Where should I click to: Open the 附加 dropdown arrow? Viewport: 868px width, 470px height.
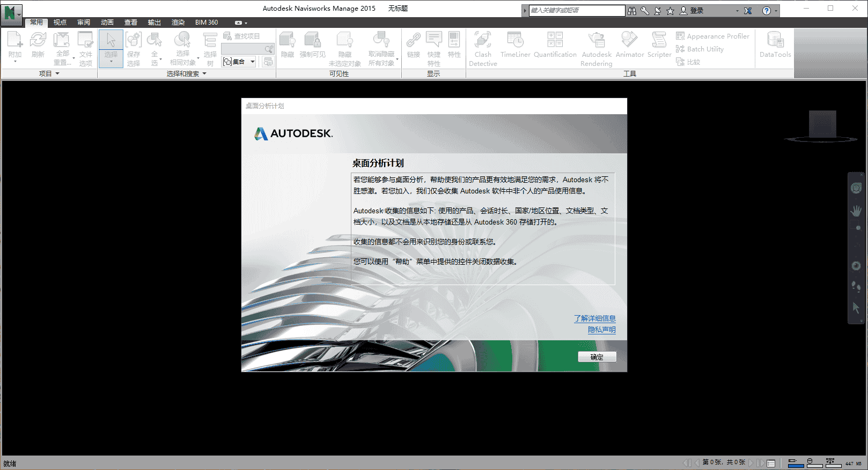[x=15, y=62]
